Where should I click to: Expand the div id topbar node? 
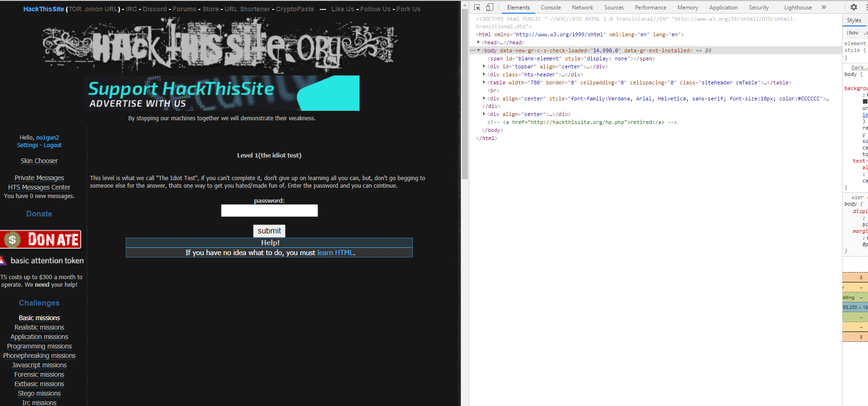tap(484, 66)
